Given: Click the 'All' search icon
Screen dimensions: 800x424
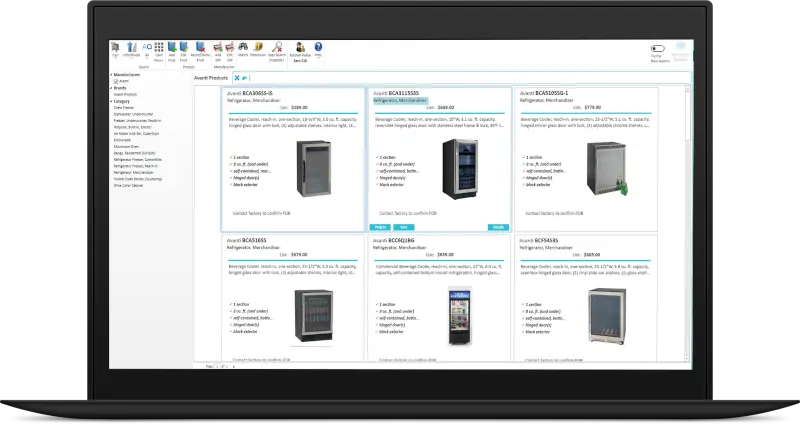Looking at the screenshot, I should [147, 47].
